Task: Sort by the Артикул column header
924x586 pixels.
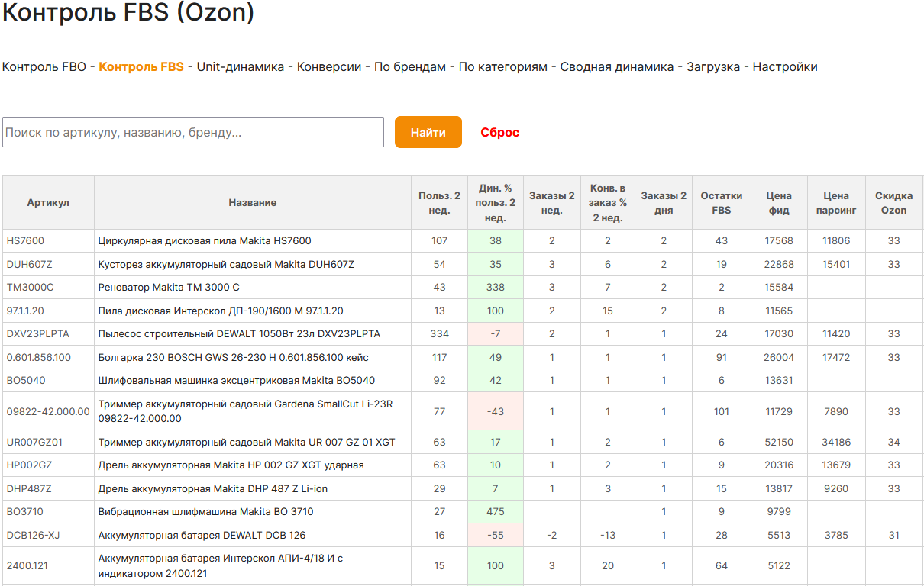Action: 48,203
